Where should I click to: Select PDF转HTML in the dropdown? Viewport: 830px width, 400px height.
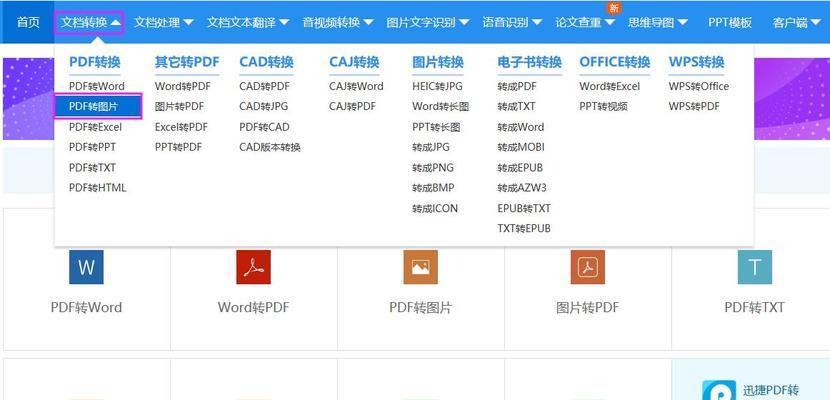97,188
